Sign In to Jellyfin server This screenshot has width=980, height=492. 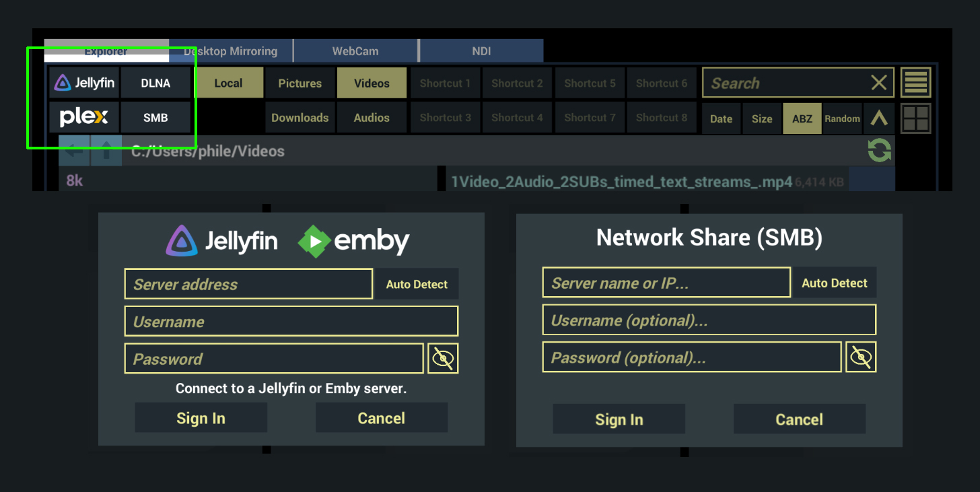coord(201,418)
